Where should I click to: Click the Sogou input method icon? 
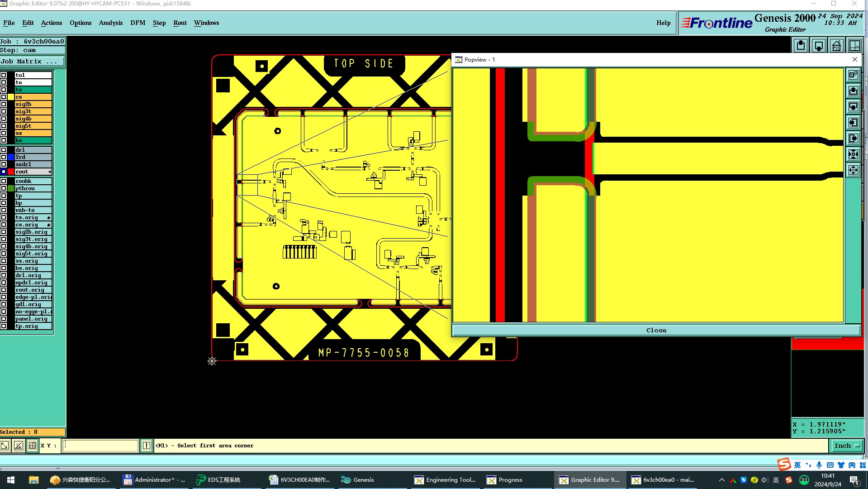(x=789, y=480)
